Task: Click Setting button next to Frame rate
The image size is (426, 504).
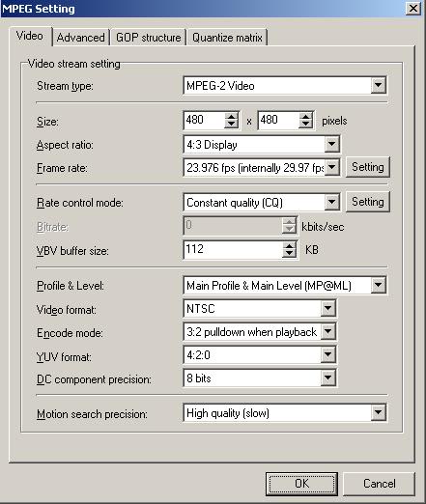Action: coord(368,167)
